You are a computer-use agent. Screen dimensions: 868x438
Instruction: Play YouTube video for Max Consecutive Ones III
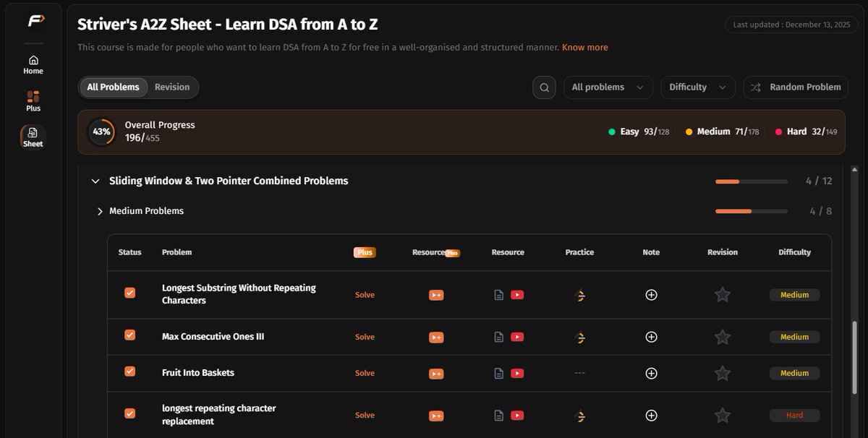(517, 337)
